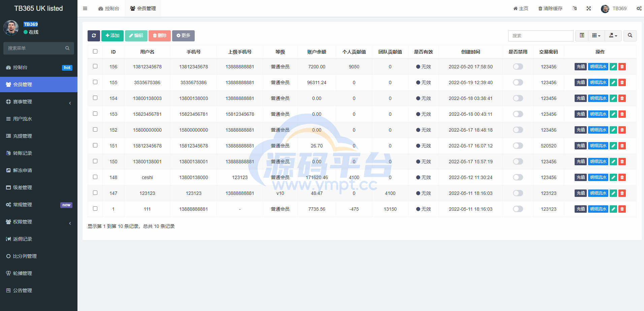The height and width of the screenshot is (311, 644).
Task: Click delete trash icon for ID 1
Action: (622, 209)
